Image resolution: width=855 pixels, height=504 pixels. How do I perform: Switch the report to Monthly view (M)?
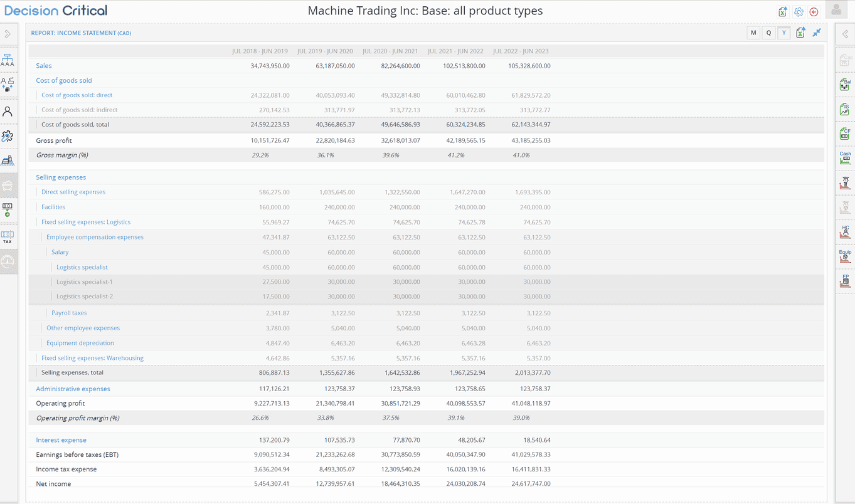coord(753,33)
